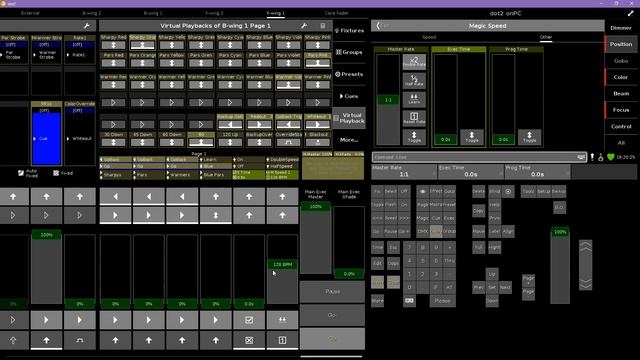The width and height of the screenshot is (640, 360).
Task: Click the Half Rate button
Action: click(414, 80)
